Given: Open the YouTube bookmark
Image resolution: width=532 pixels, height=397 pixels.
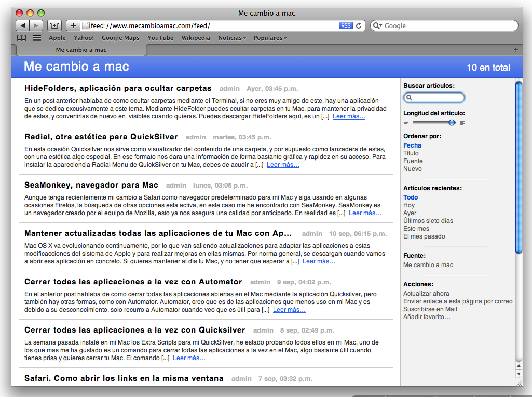Looking at the screenshot, I should pos(160,38).
